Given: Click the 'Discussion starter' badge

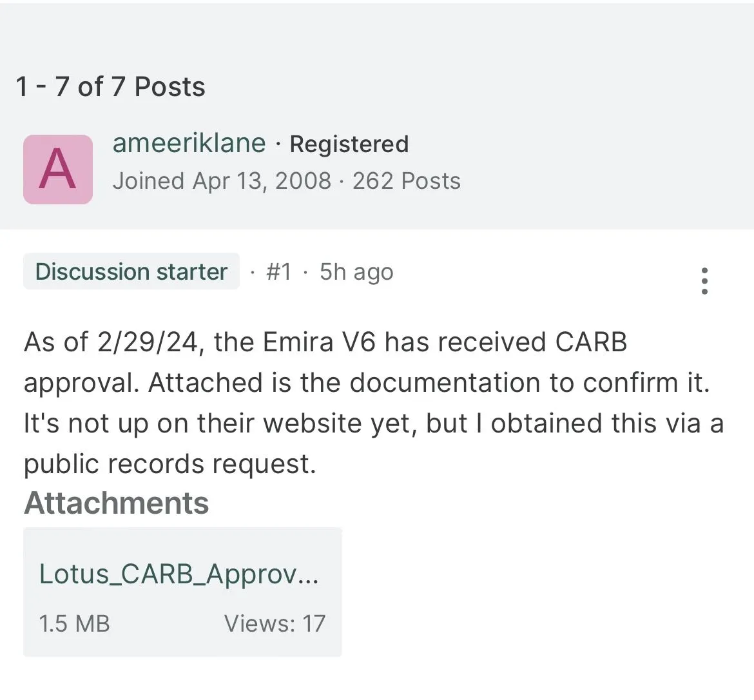Looking at the screenshot, I should pyautogui.click(x=131, y=271).
